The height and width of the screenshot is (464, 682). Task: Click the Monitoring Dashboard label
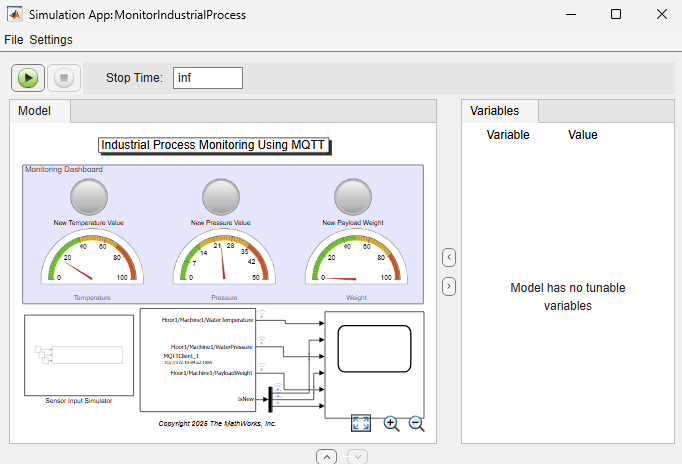[64, 169]
